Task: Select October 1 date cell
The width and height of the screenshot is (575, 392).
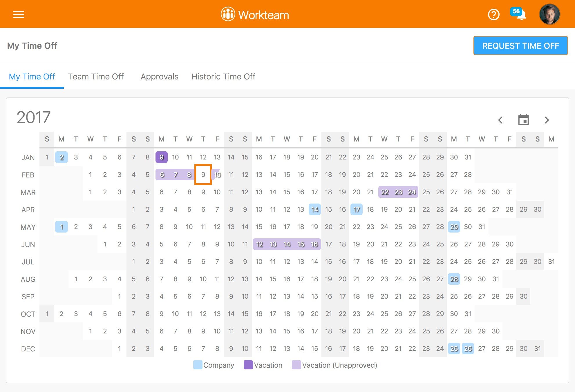Action: tap(47, 314)
